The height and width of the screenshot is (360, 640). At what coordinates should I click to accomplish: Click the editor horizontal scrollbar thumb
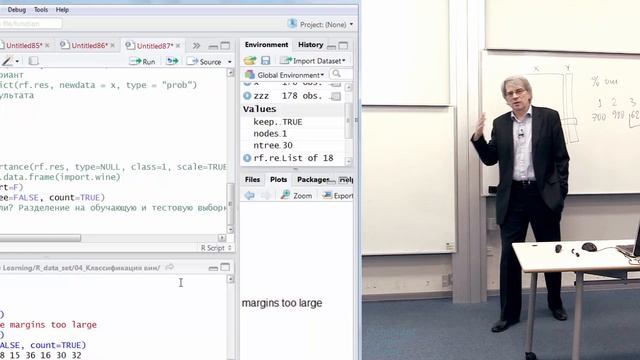[40, 238]
